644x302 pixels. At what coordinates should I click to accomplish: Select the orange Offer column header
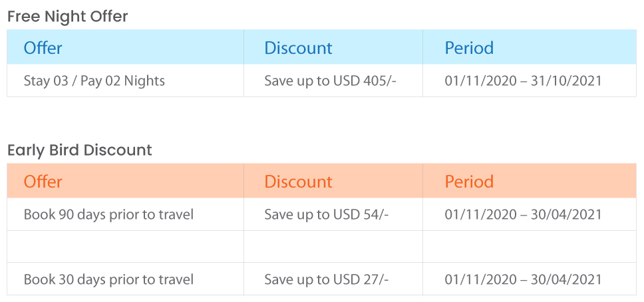pyautogui.click(x=125, y=181)
